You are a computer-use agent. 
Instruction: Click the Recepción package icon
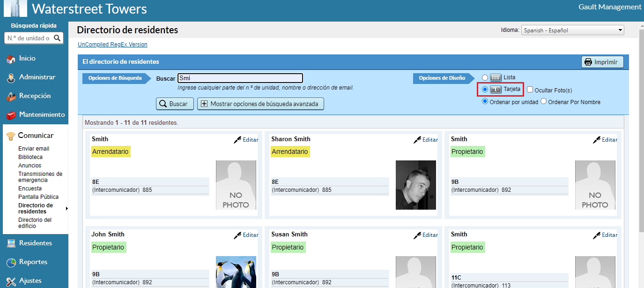[11, 97]
